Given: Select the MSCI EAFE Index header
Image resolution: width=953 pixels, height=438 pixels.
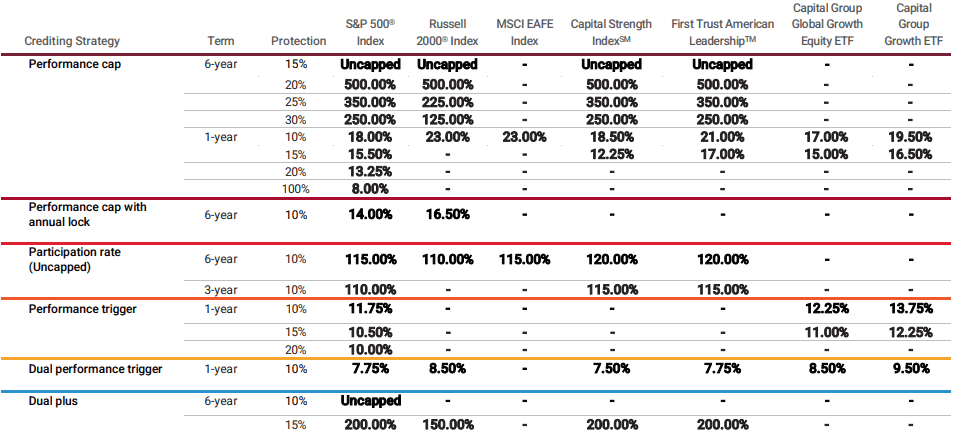Looking at the screenshot, I should click(523, 33).
